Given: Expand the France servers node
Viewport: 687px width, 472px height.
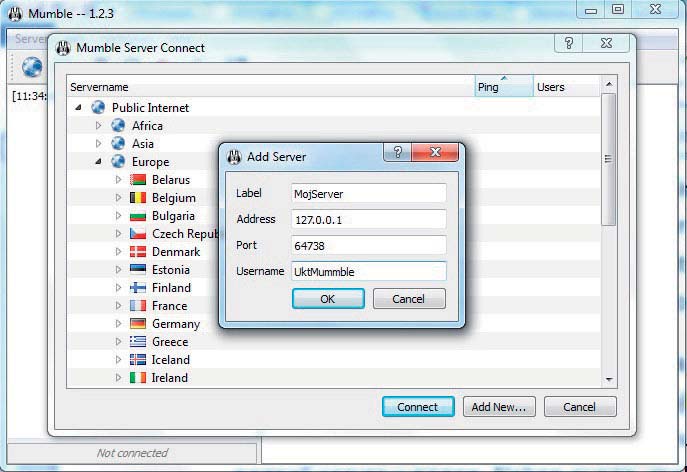Looking at the screenshot, I should (118, 305).
